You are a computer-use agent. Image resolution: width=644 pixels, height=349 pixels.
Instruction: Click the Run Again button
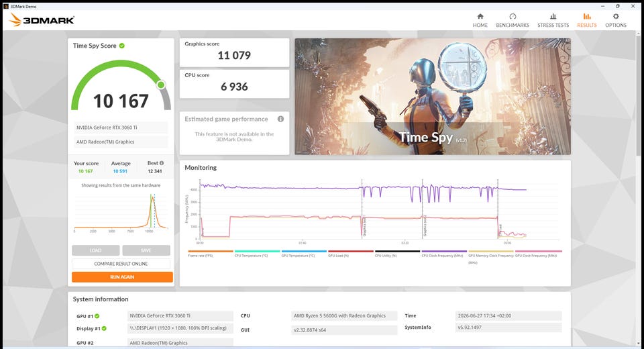[x=122, y=277]
